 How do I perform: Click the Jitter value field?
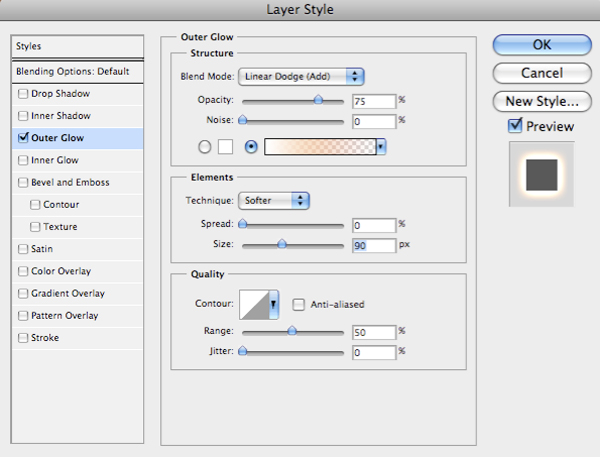tap(374, 353)
